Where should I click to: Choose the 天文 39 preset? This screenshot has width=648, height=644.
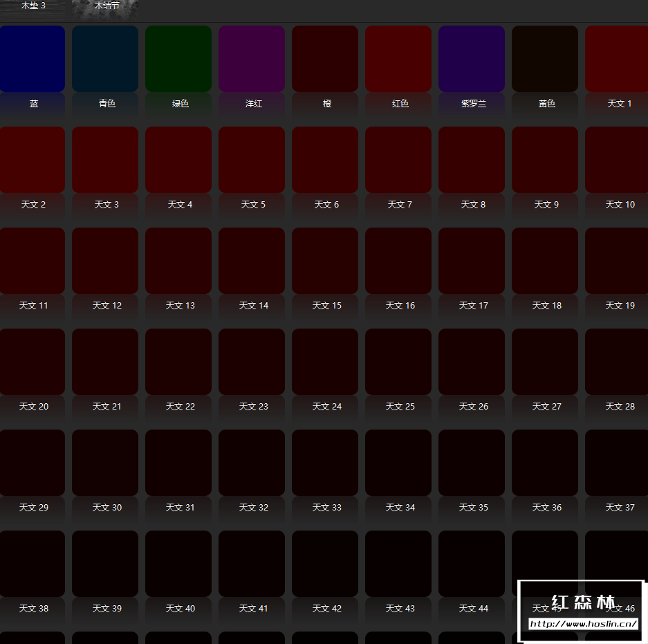(x=105, y=563)
